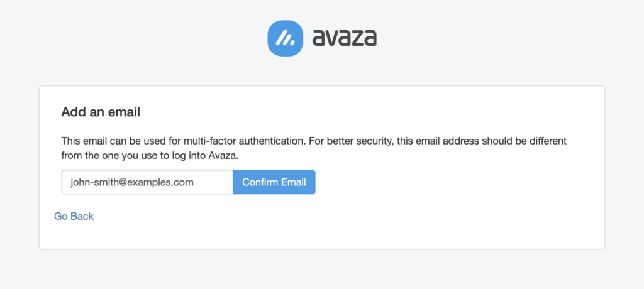Click the white slash marks inside logo
Screen dimensions: 644x289
tap(286, 38)
